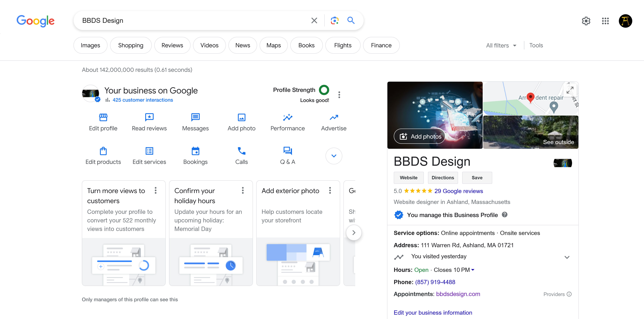
Task: Open Turn more views to customers card
Action: [x=123, y=233]
